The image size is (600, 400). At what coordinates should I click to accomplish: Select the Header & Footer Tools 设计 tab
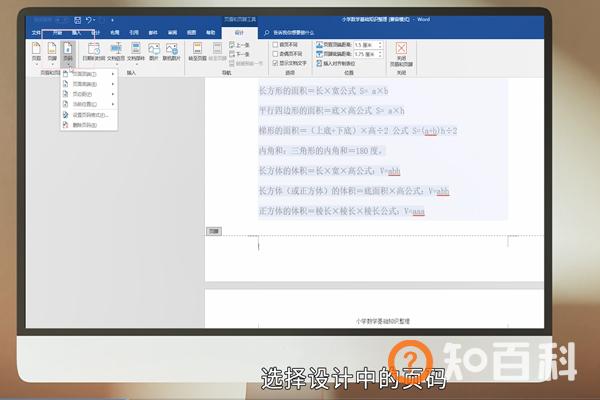pyautogui.click(x=240, y=33)
